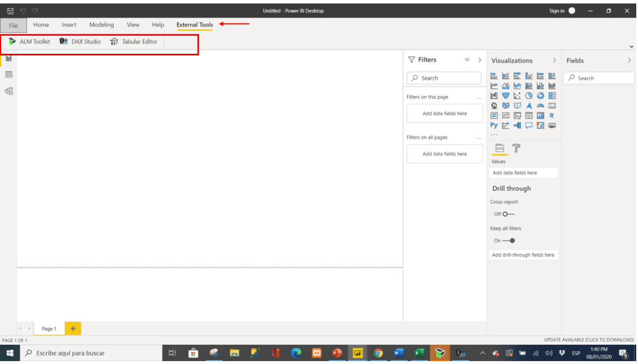Expand the ribbon with the chevron
Screen dimensions: 638x364
click(631, 47)
